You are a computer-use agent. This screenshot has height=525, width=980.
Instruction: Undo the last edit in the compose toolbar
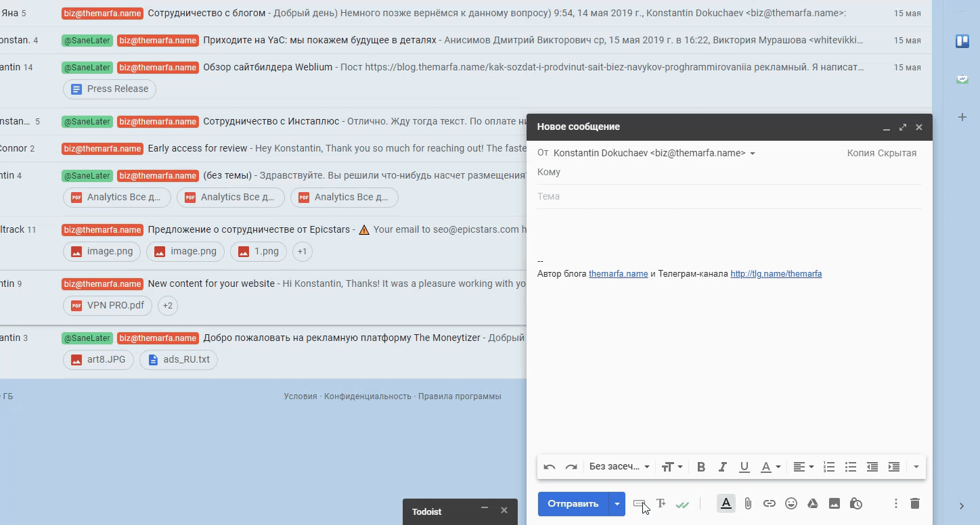(x=550, y=467)
